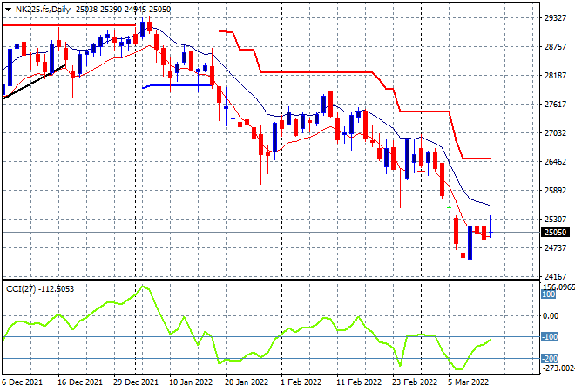Click the 29 Dec 2021 date label
Screen dimensions: 575x392
[136, 382]
